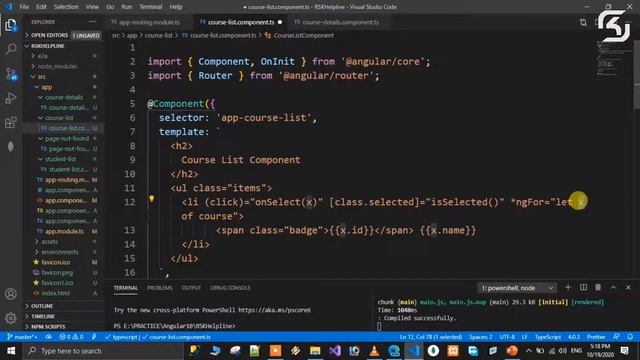Screen dimensions: 640x360
Task: Switch to the Debug Console tab
Action: 230,288
